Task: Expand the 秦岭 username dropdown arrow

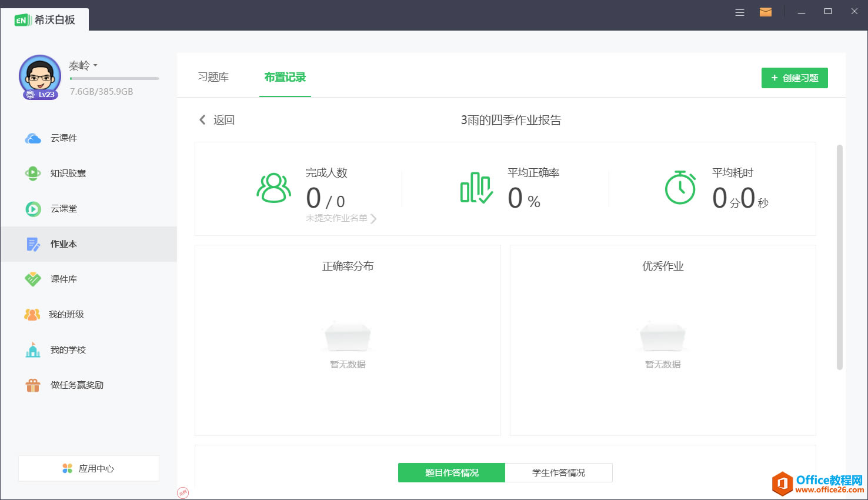Action: coord(95,65)
